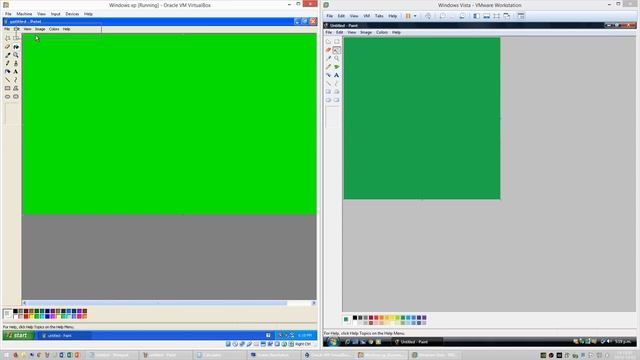Select the Brush tool in XP Paint

point(16,63)
